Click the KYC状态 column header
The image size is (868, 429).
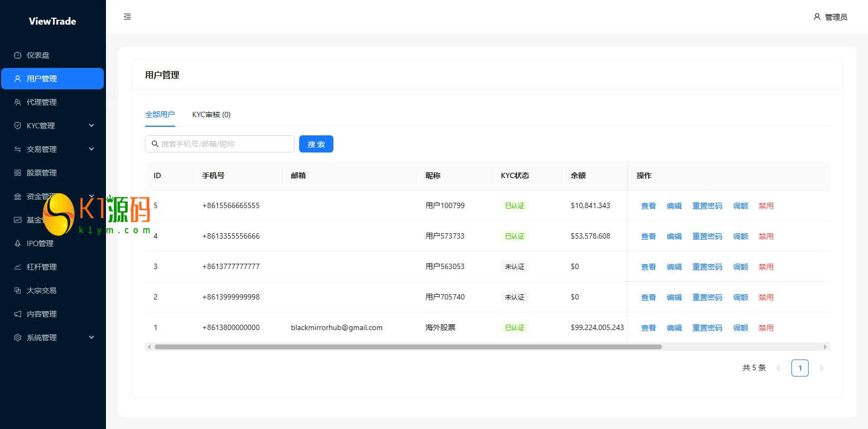click(x=515, y=175)
